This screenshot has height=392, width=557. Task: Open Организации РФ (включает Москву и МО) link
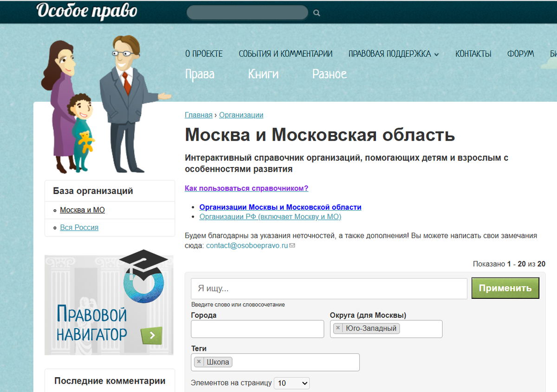pyautogui.click(x=270, y=217)
